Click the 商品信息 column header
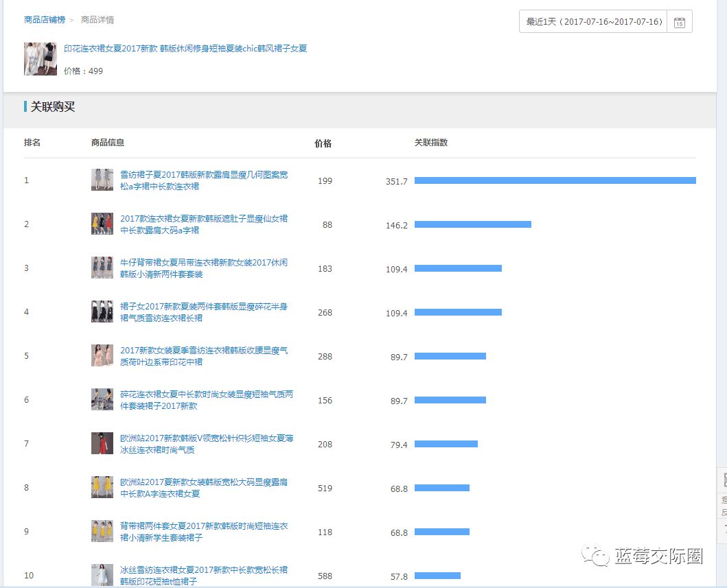This screenshot has width=727, height=588. pos(108,143)
